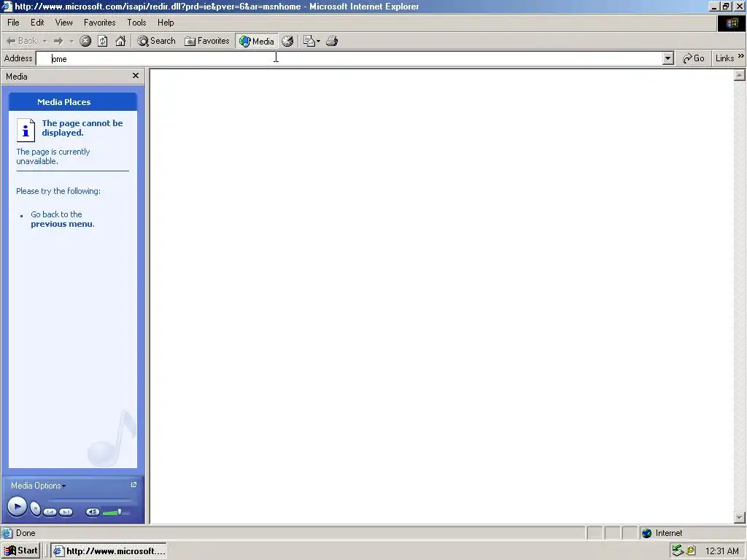Open the Search pane
The image size is (747, 560).
tap(157, 41)
